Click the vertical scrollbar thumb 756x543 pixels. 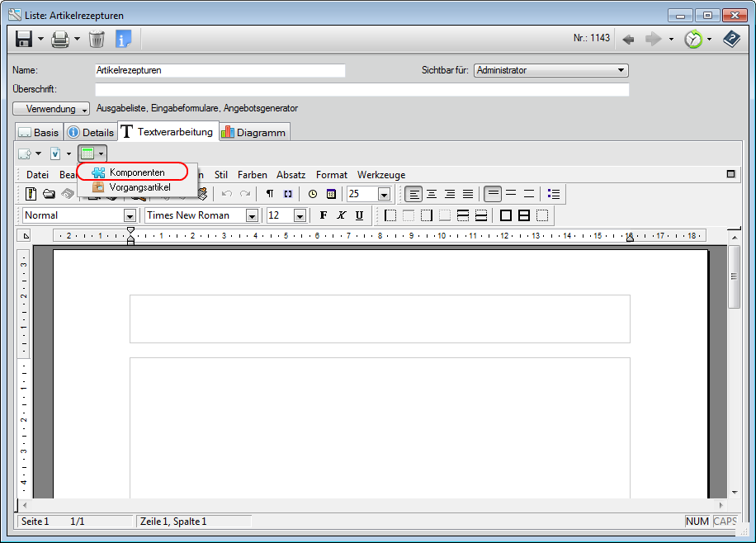click(734, 287)
